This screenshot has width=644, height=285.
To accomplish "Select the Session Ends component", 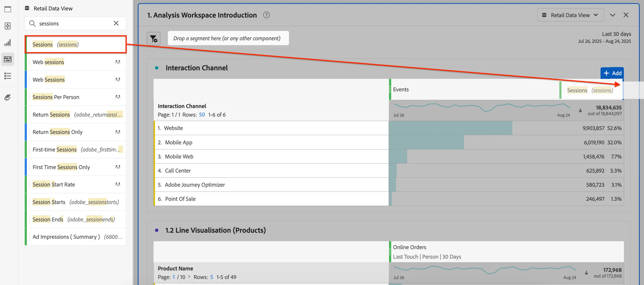I will pyautogui.click(x=75, y=220).
